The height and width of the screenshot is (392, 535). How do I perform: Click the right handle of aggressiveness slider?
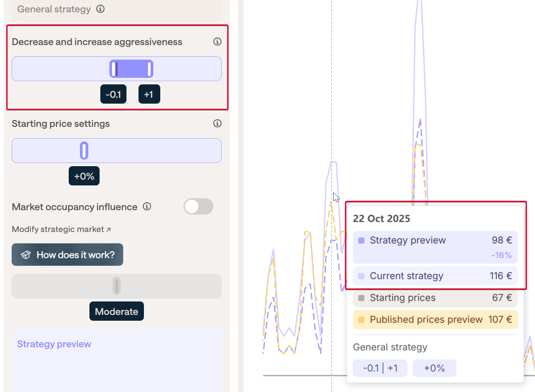pos(149,69)
